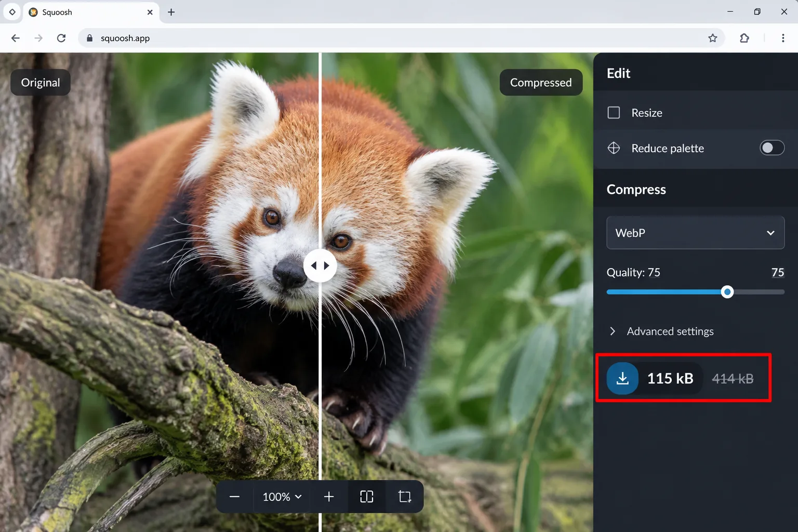Screen dimensions: 798x532
Task: Click the rotate image icon
Action: [405, 497]
